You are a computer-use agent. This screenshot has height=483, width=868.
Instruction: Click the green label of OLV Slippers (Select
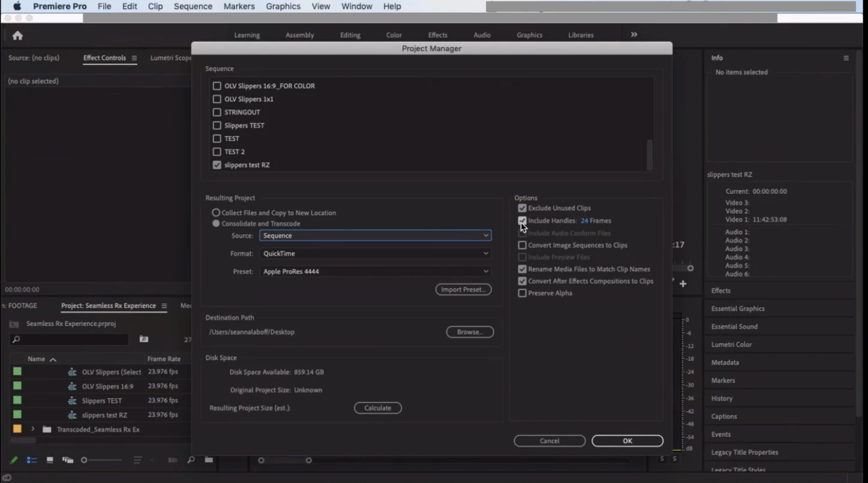[17, 372]
